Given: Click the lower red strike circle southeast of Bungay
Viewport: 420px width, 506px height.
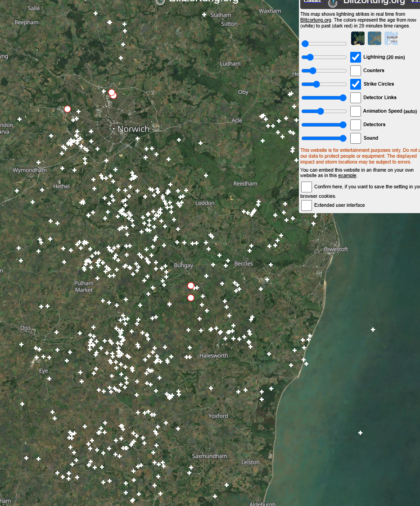Looking at the screenshot, I should coord(191,298).
